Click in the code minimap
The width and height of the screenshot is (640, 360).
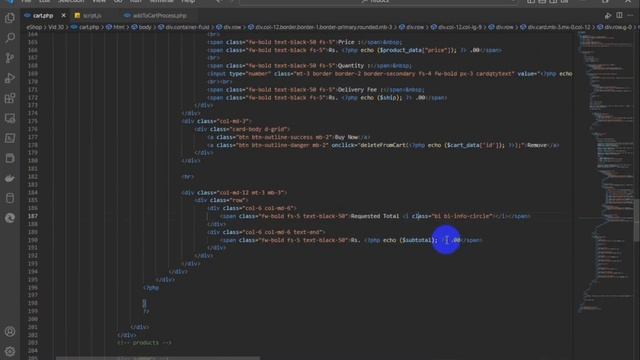(x=605, y=171)
